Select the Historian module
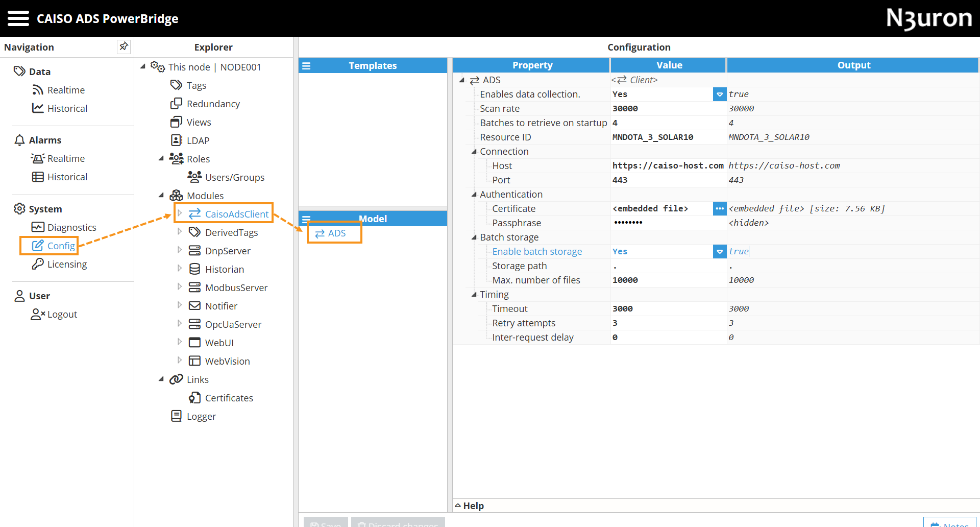 click(x=216, y=269)
